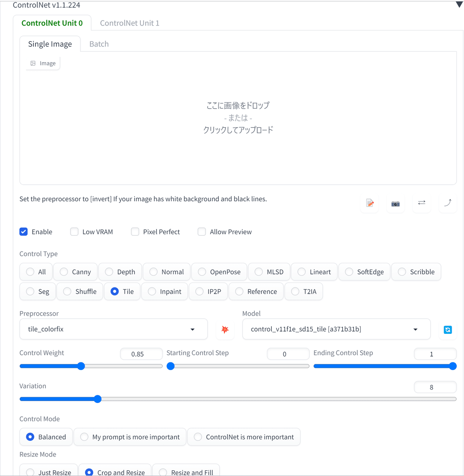Click the Image label icon in upload area
Image resolution: width=464 pixels, height=476 pixels.
click(33, 63)
